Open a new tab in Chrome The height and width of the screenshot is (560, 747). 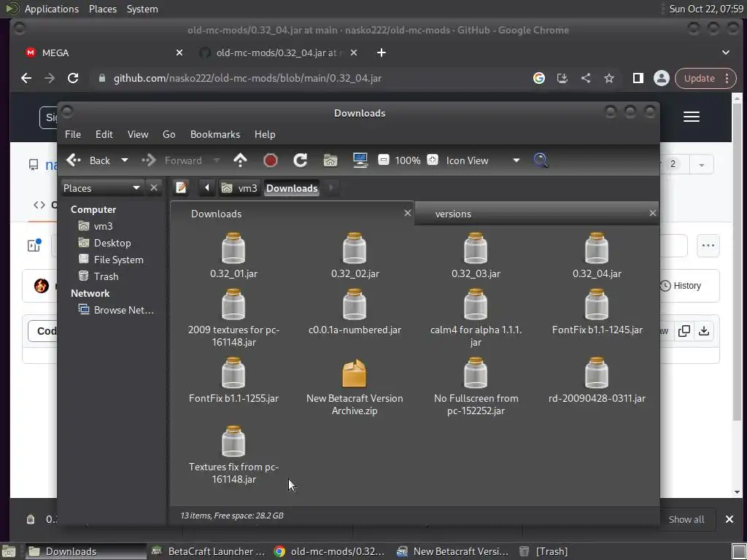[381, 52]
